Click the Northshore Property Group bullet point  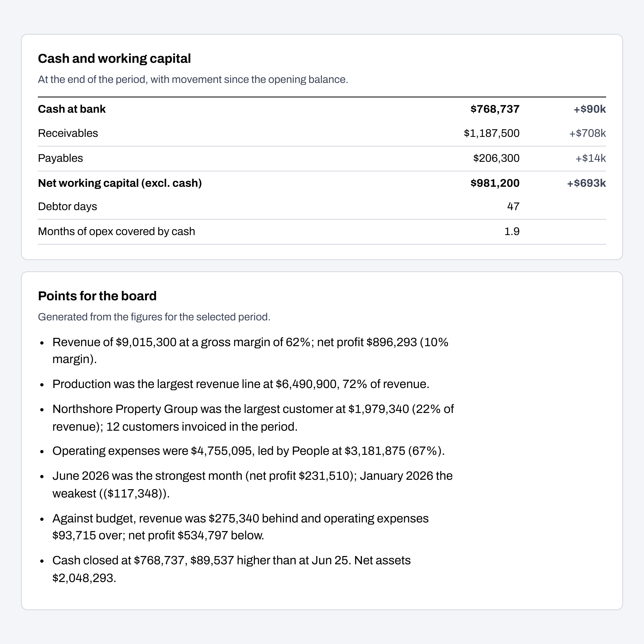[253, 418]
